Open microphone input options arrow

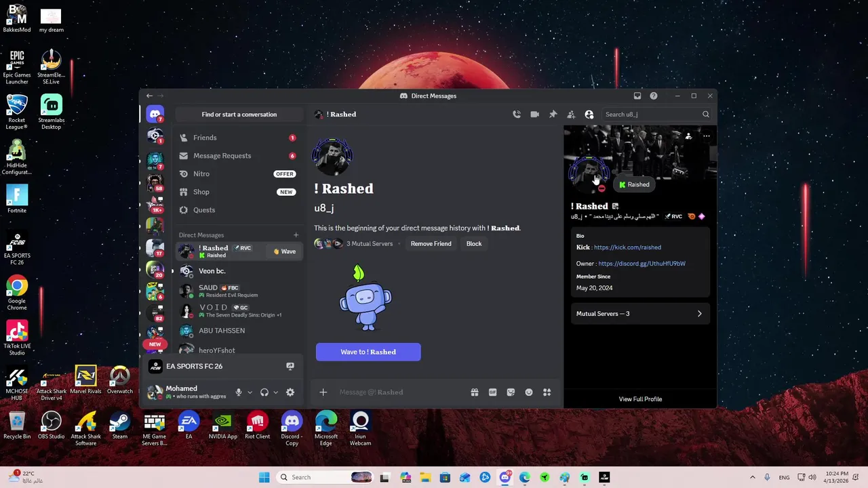click(250, 392)
